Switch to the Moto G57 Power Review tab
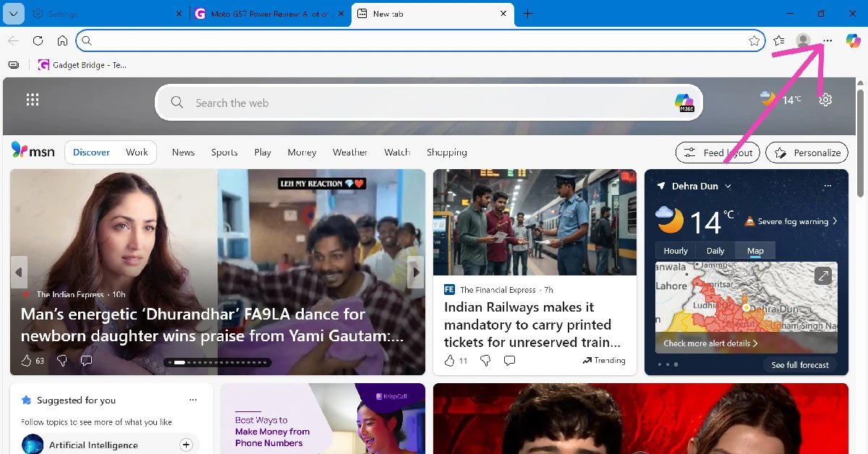 268,13
